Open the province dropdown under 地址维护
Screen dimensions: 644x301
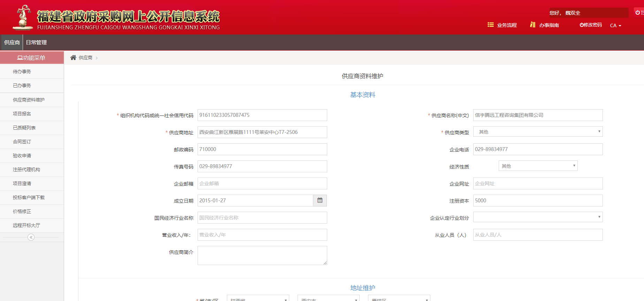click(x=258, y=299)
